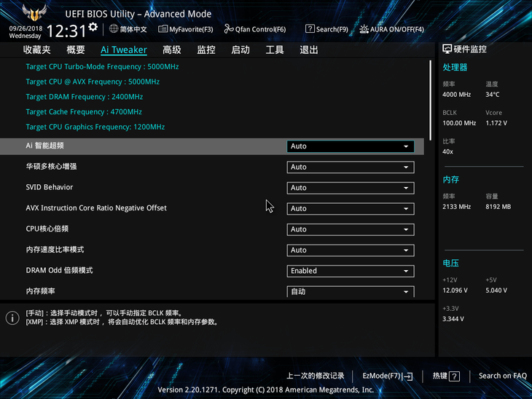Click the 4000 MHz processor frequency value

[457, 95]
